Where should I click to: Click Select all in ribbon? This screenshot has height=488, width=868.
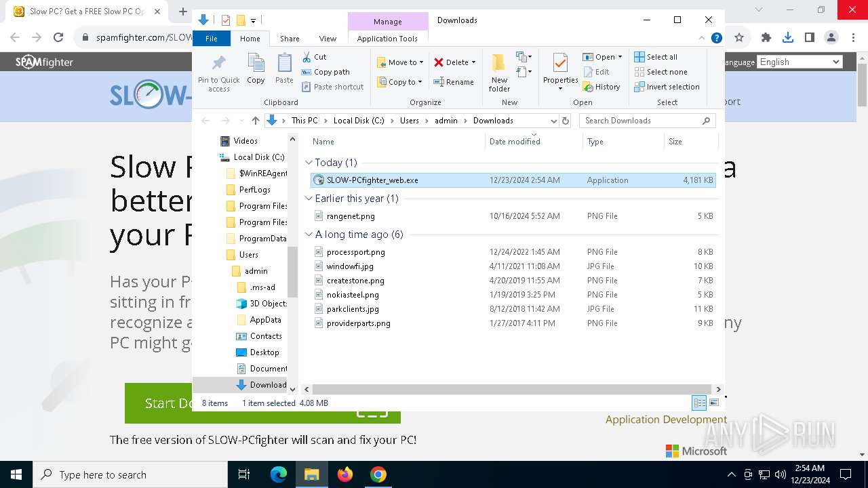pos(656,57)
